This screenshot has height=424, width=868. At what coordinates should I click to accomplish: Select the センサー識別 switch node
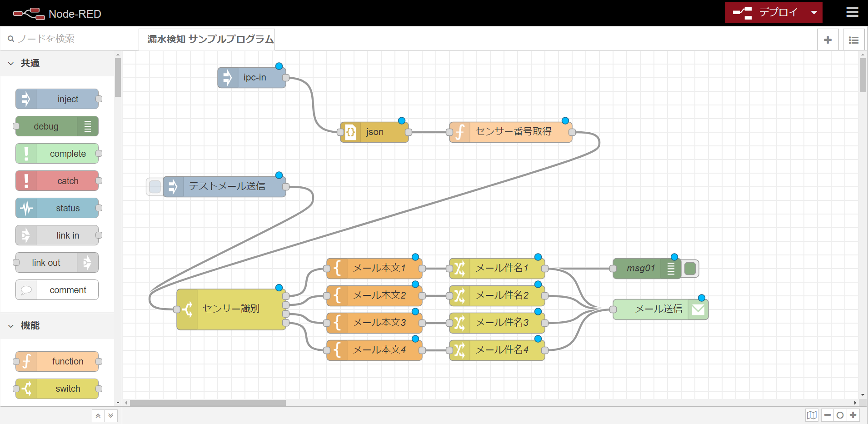coord(231,309)
